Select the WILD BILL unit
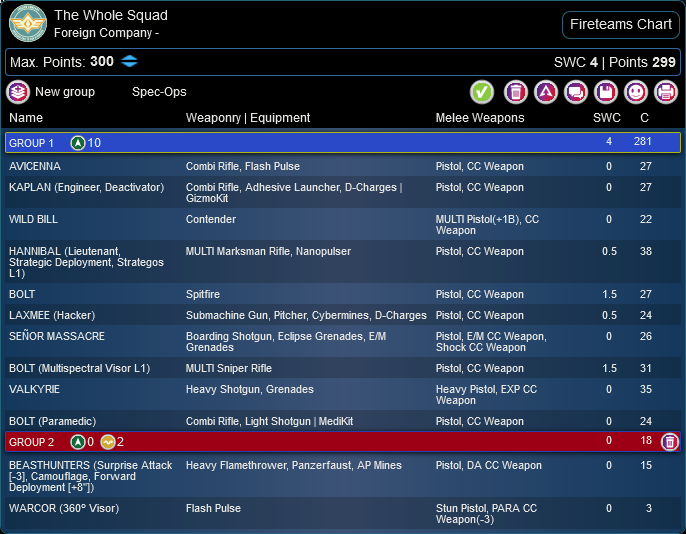Image resolution: width=686 pixels, height=534 pixels. pos(343,224)
